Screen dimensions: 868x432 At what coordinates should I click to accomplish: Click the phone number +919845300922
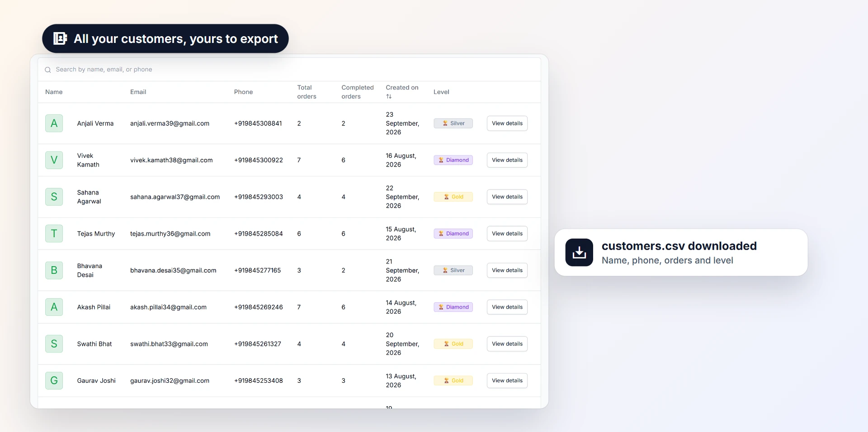tap(259, 160)
